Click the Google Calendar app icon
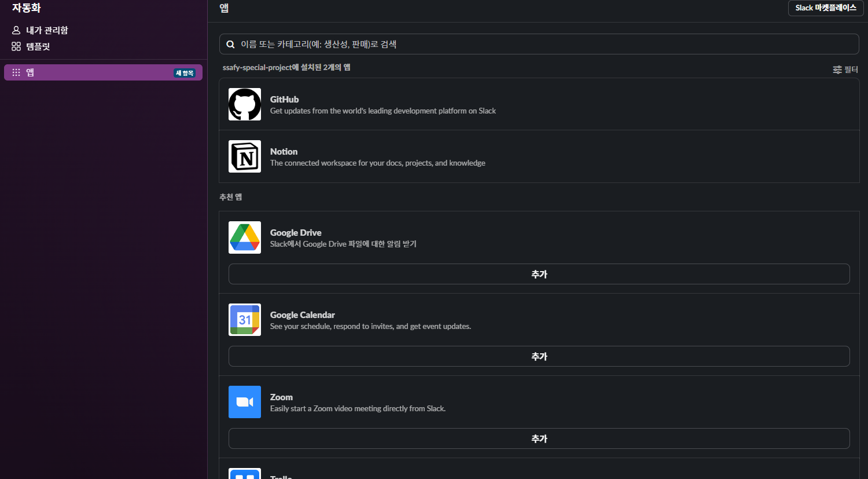Screen dimensions: 868x479 pyautogui.click(x=245, y=320)
